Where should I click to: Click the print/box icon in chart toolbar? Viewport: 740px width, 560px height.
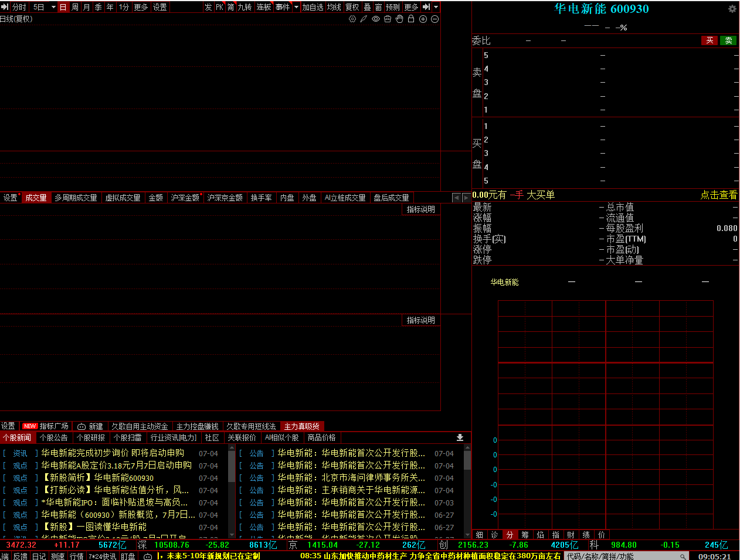(388, 19)
